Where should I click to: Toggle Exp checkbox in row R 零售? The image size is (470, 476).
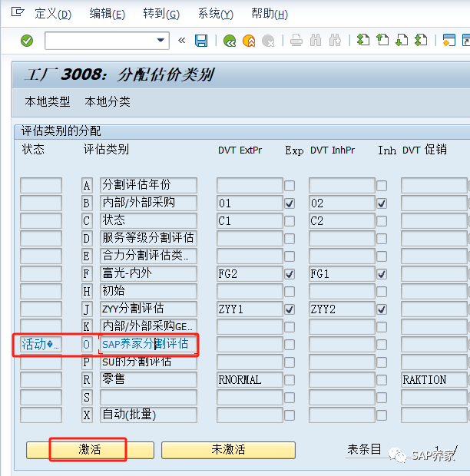(x=290, y=380)
